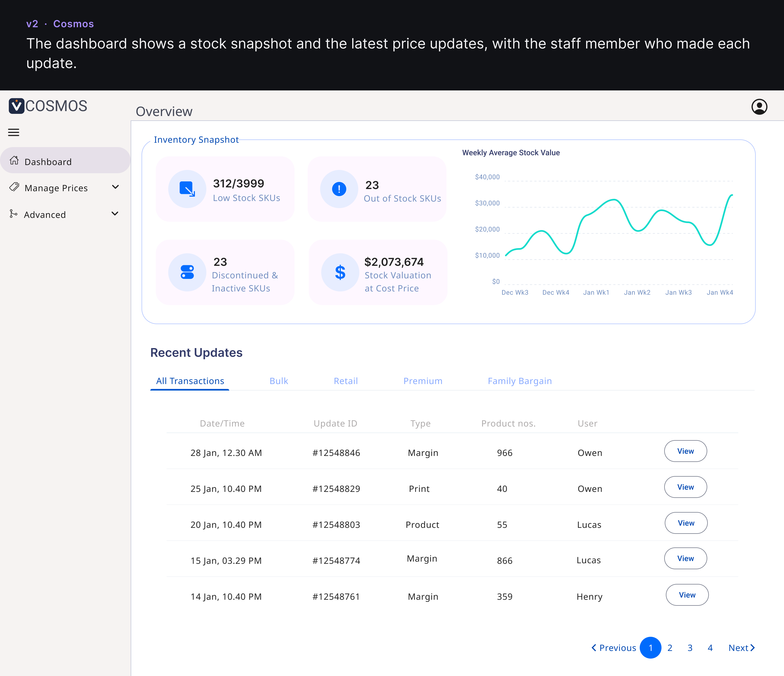Click the 28 Jan, 12.30 AM cell

click(x=226, y=453)
